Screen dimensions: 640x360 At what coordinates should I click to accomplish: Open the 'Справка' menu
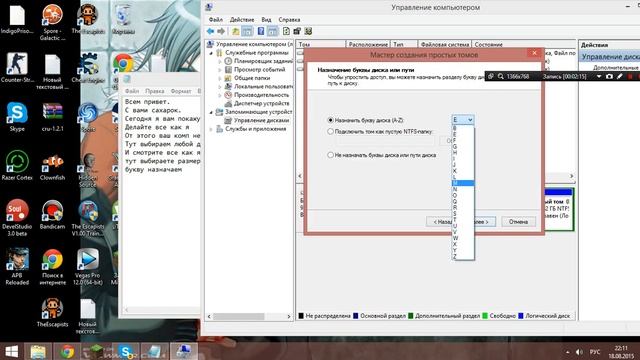click(x=289, y=20)
